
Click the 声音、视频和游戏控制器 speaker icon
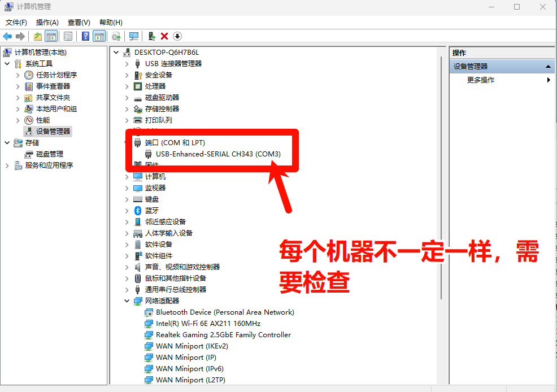pos(137,267)
